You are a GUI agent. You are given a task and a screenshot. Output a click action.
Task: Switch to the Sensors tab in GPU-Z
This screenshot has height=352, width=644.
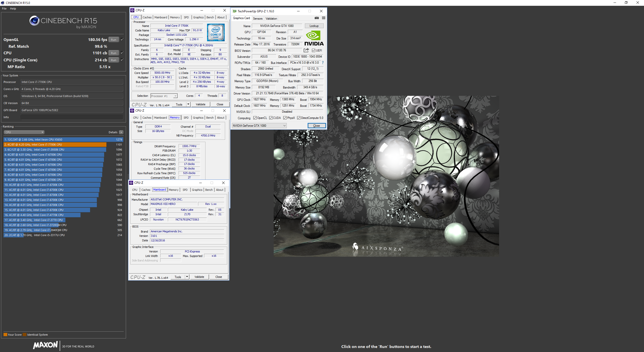(x=258, y=18)
